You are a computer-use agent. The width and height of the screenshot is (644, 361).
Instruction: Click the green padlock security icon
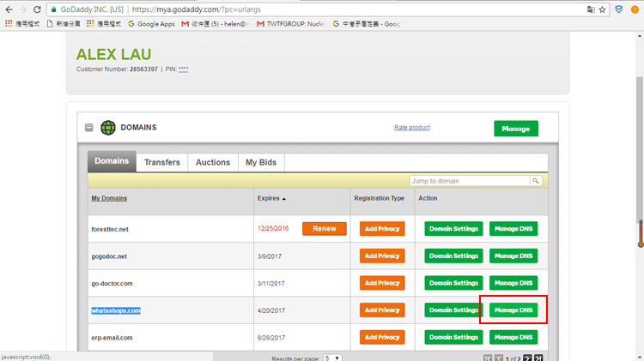coord(54,9)
